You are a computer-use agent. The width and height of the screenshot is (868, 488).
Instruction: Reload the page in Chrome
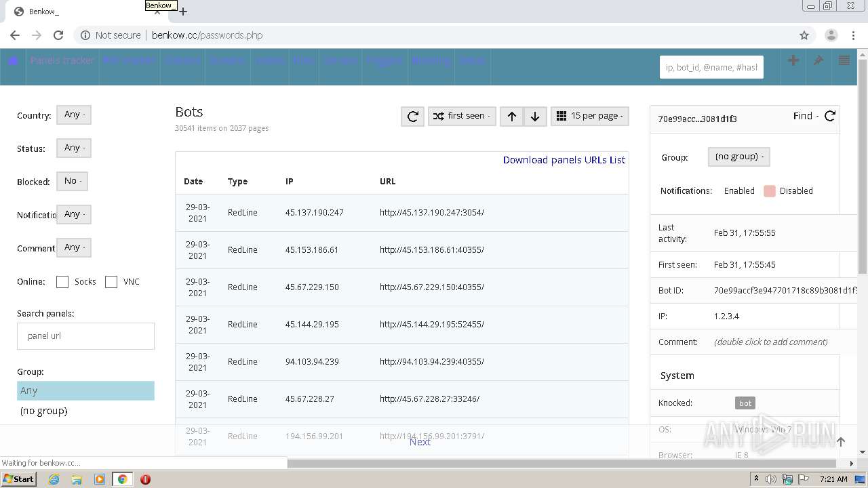click(58, 35)
